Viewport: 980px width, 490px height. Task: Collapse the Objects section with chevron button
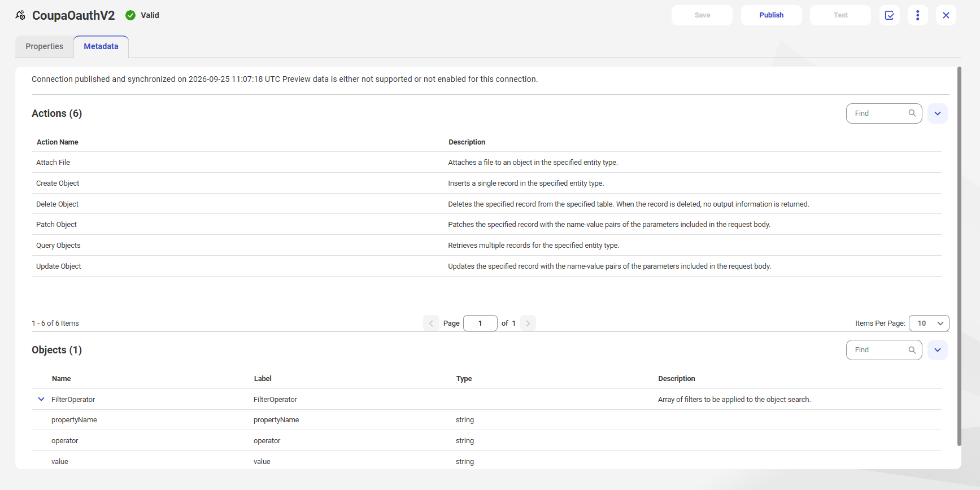tap(938, 350)
